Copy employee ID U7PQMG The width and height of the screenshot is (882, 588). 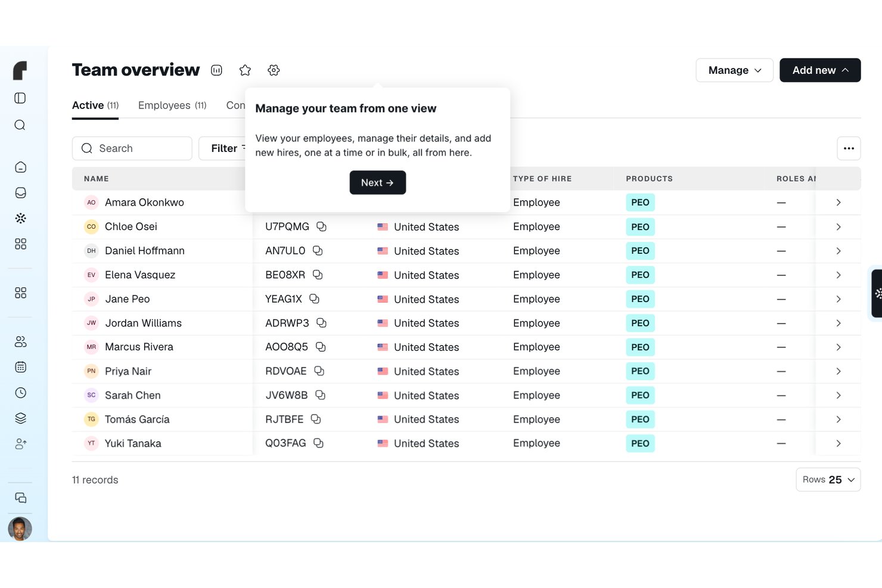point(321,226)
